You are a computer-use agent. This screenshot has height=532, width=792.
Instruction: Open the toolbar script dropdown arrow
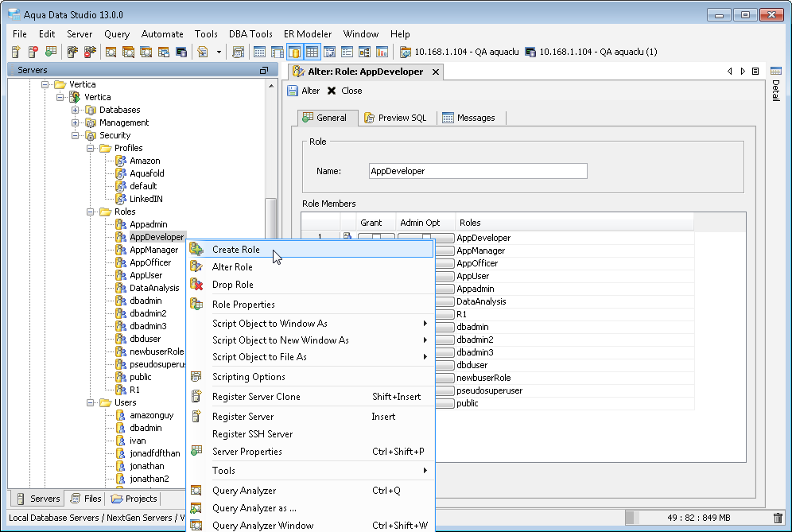coord(219,52)
